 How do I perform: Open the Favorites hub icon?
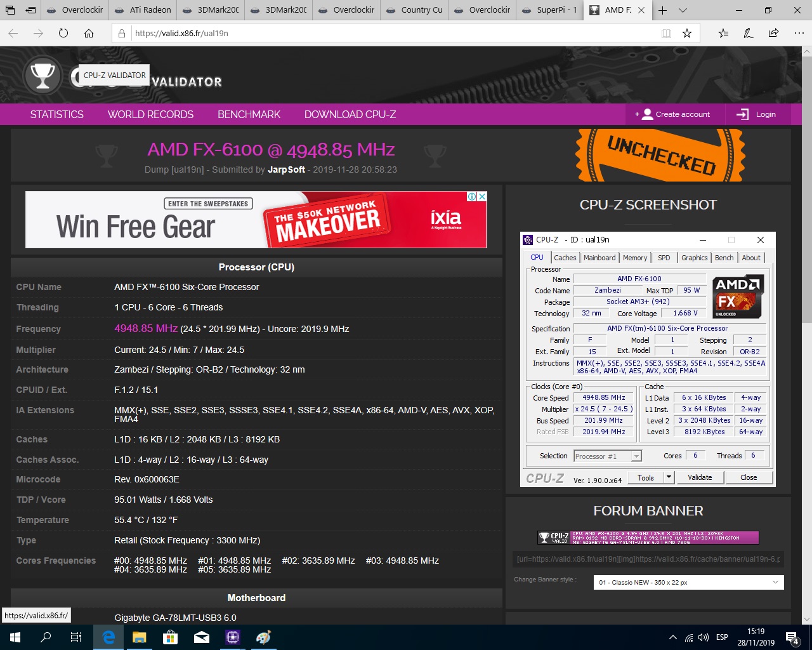pos(723,33)
